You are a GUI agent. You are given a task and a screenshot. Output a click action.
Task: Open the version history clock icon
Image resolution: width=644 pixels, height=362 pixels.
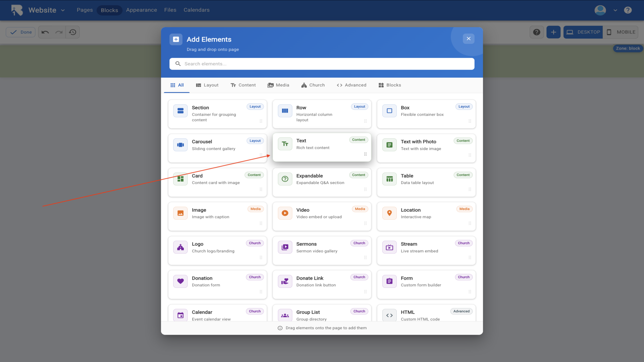pos(73,32)
